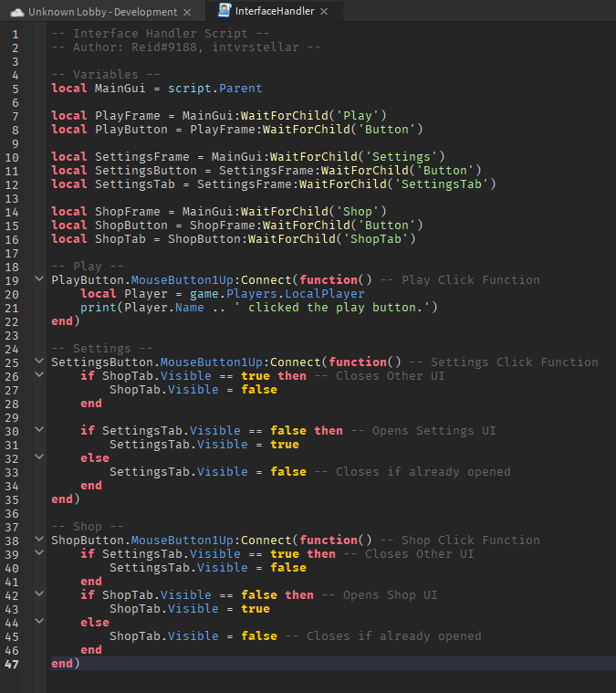This screenshot has height=693, width=616.
Task: Click the 'Interface Handler Script' comment
Action: pyautogui.click(x=160, y=34)
